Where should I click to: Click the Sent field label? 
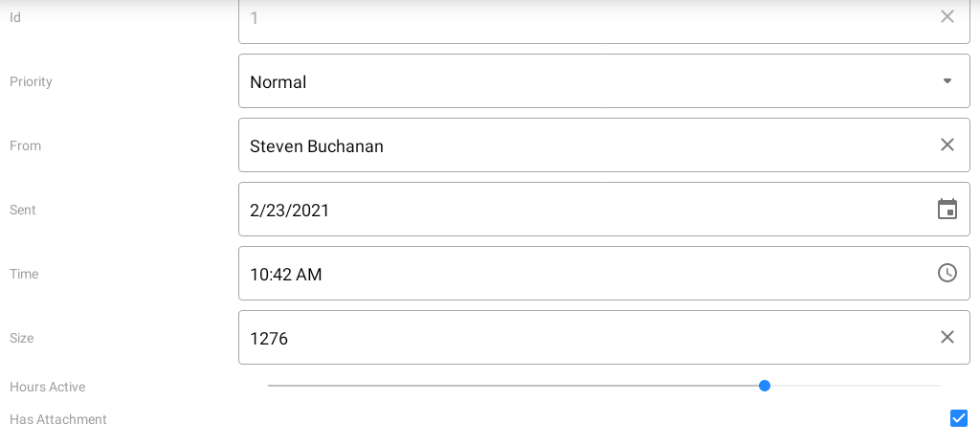point(23,210)
